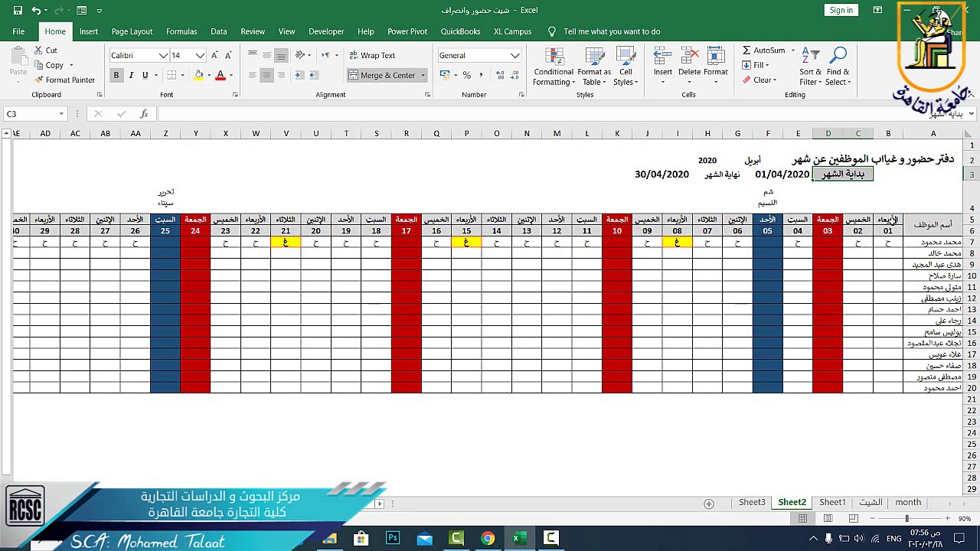Open the font size dropdown
Image resolution: width=980 pixels, height=551 pixels.
click(200, 55)
